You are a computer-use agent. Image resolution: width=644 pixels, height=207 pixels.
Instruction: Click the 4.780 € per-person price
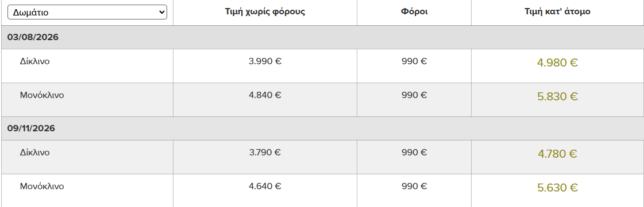click(557, 154)
